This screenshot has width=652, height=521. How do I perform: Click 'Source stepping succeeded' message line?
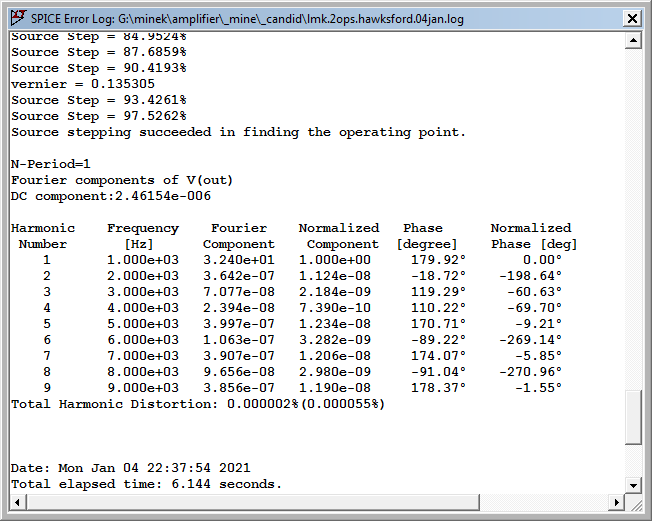pos(238,132)
